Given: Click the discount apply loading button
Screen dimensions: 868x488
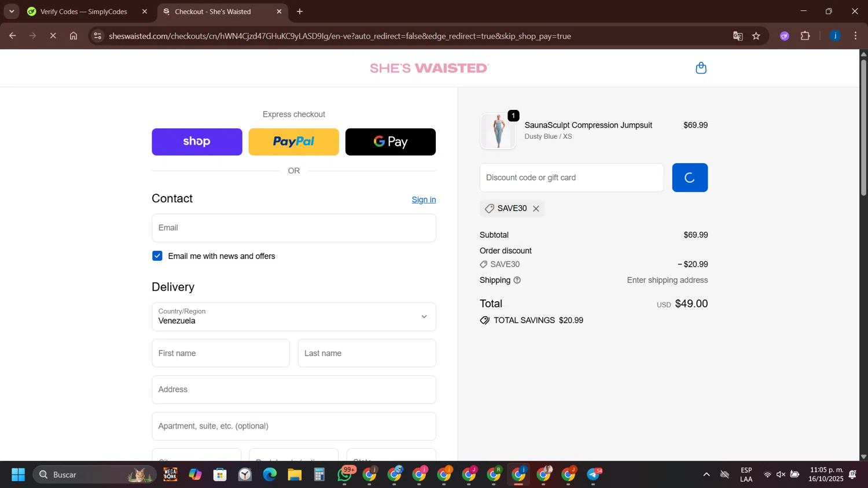Looking at the screenshot, I should point(690,178).
